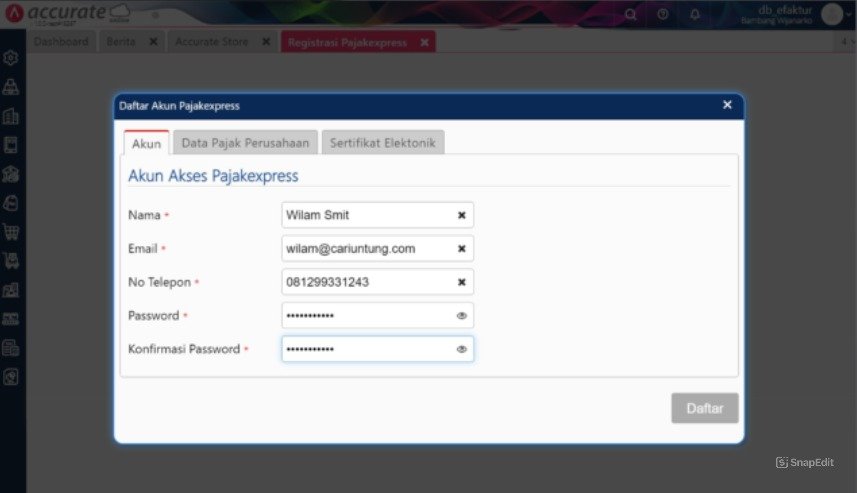Show the Password field contents with the eye icon

pyautogui.click(x=461, y=316)
